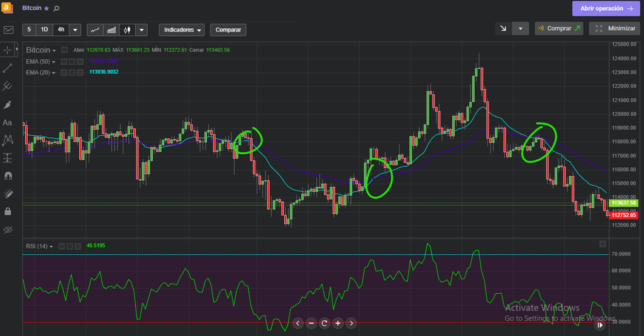The image size is (644, 336).
Task: Click the Abrir operación button
Action: [x=606, y=8]
